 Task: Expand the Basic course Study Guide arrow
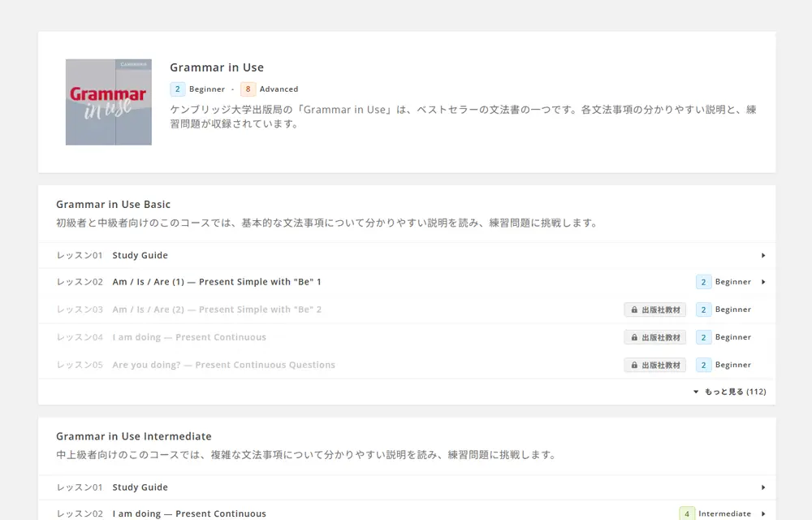[763, 255]
